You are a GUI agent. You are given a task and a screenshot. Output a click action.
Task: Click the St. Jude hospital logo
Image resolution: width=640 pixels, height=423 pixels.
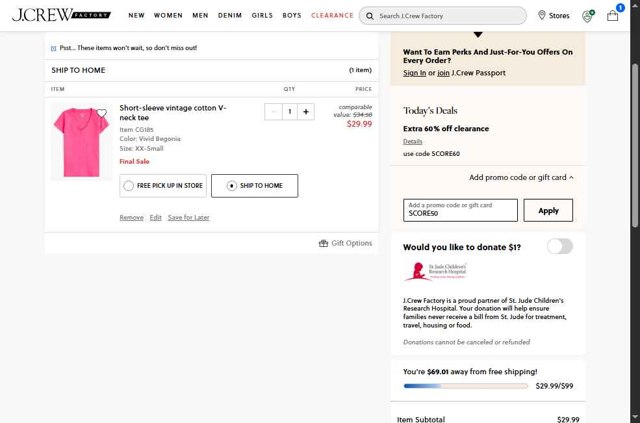(x=435, y=272)
